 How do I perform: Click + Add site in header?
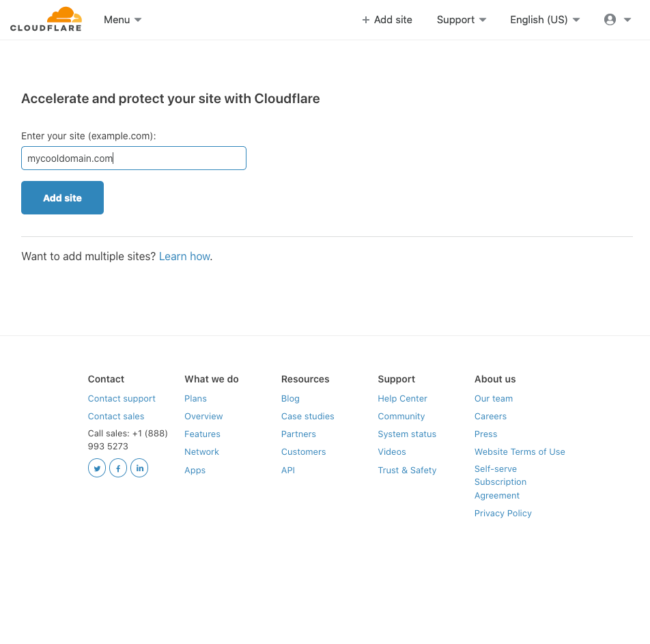point(387,20)
